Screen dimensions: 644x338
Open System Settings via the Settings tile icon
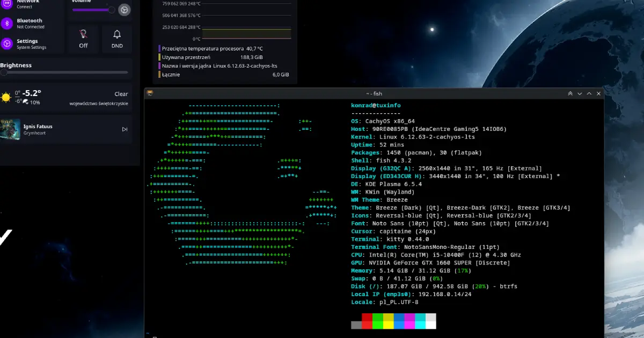coord(6,44)
